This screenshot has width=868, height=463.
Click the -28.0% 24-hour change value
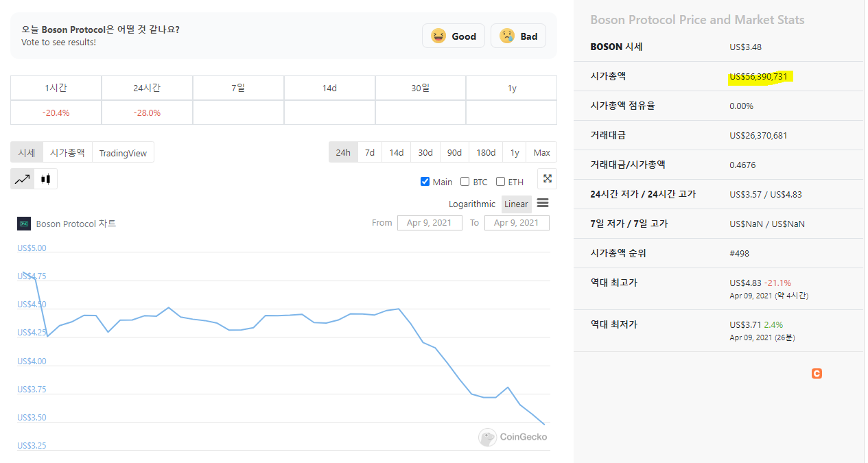coord(147,112)
